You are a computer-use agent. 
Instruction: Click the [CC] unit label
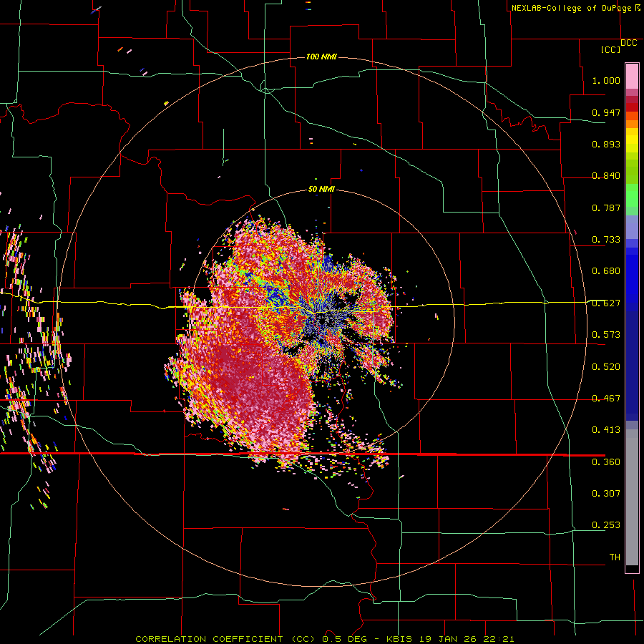(x=610, y=49)
